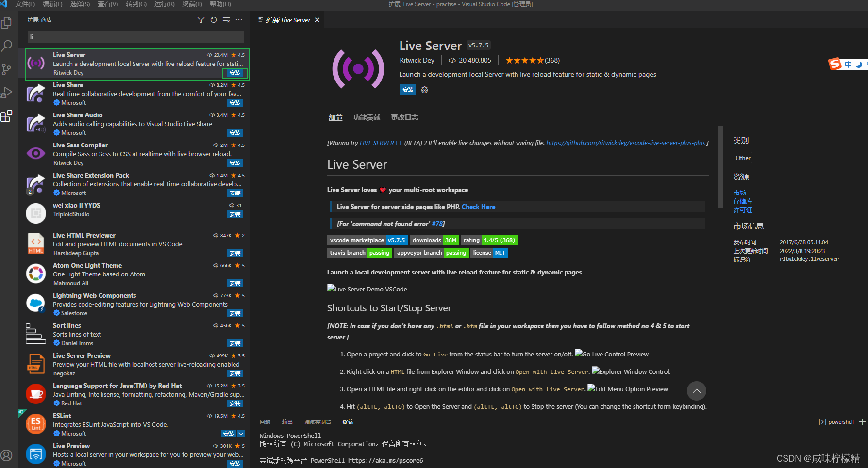868x468 pixels.
Task: Select the 细节 details tab
Action: tap(335, 117)
